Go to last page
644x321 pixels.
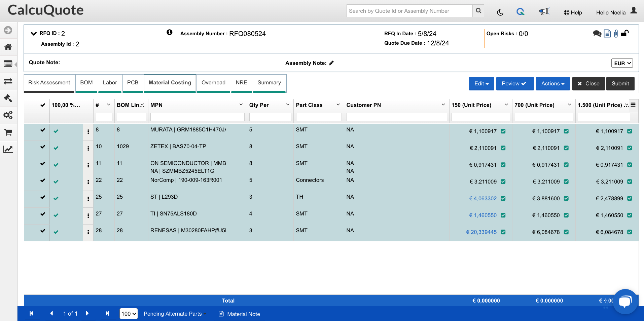(108, 314)
